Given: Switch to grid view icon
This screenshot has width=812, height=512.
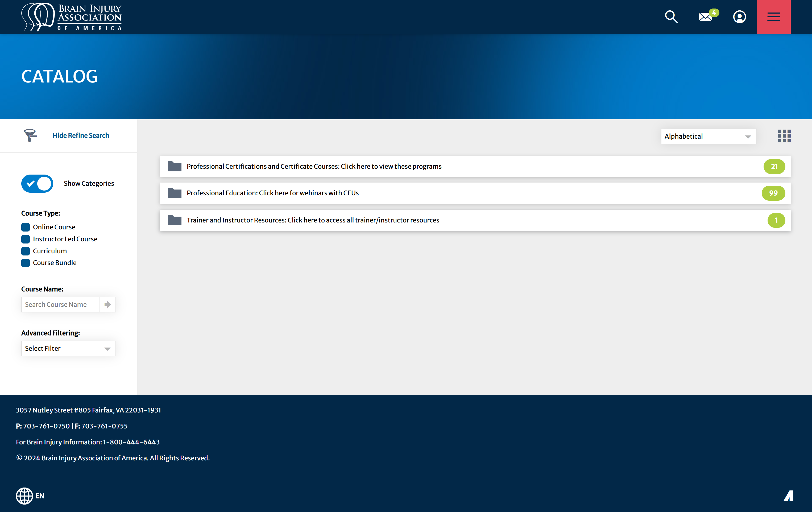Looking at the screenshot, I should click(x=784, y=136).
